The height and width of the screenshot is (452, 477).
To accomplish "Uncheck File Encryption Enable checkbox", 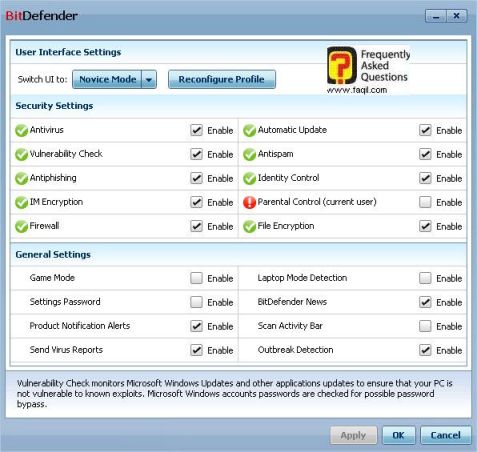I will tap(425, 226).
